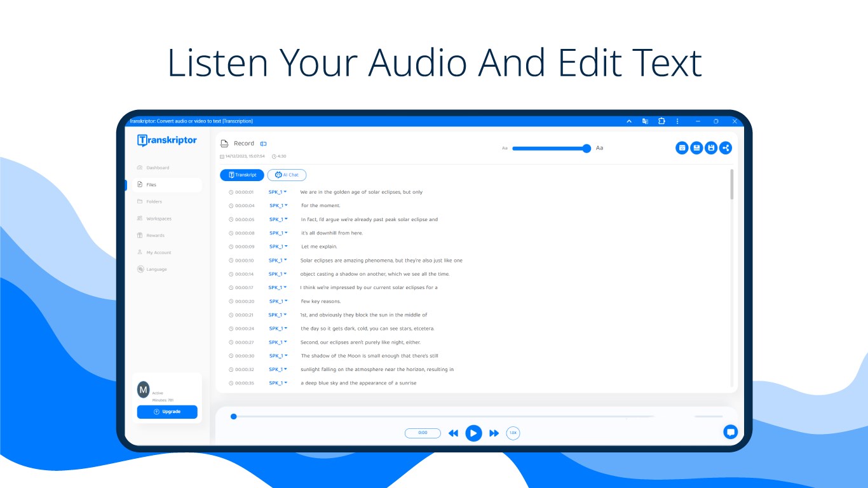The image size is (868, 488).
Task: Play the audio recording
Action: point(473,433)
